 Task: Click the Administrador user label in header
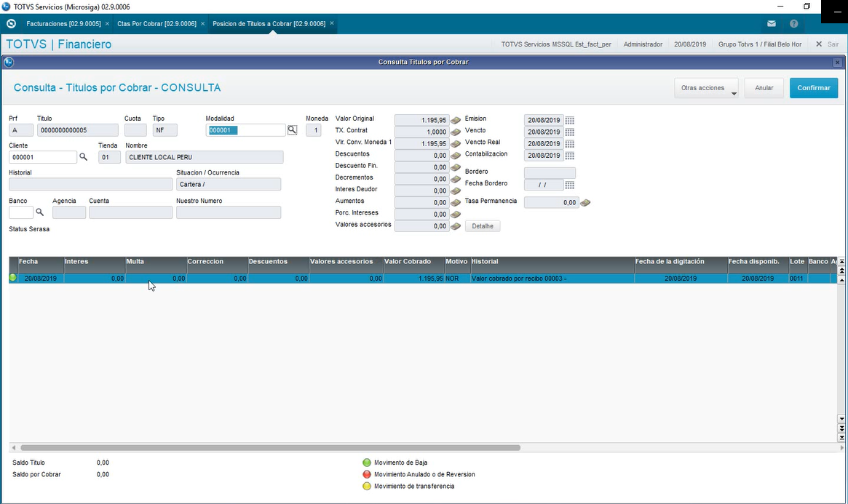(x=643, y=44)
